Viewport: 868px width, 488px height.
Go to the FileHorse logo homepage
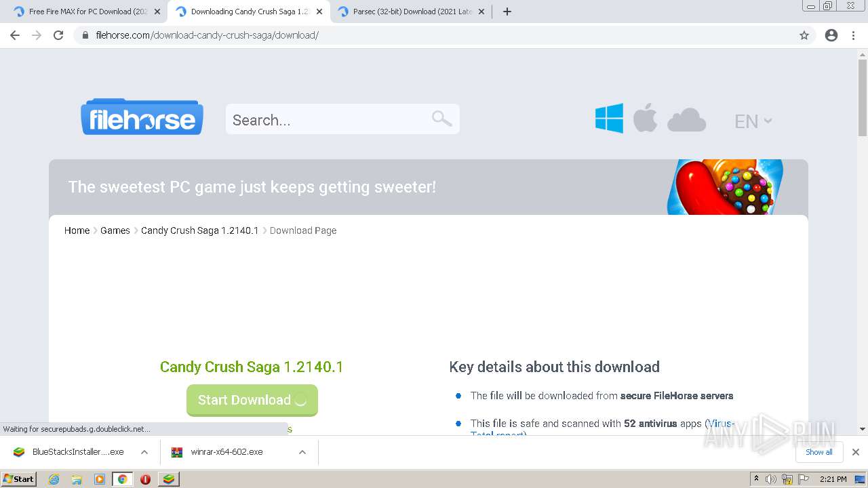(142, 117)
